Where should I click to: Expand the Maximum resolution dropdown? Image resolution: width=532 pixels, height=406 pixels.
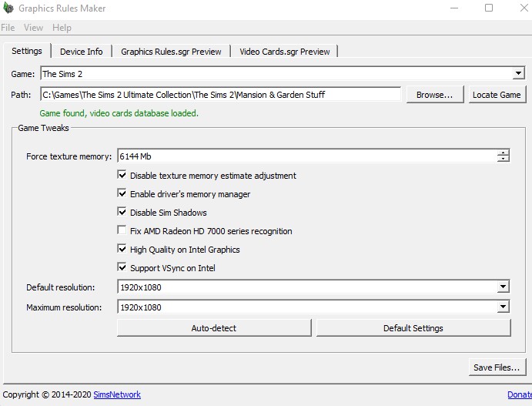tap(503, 307)
